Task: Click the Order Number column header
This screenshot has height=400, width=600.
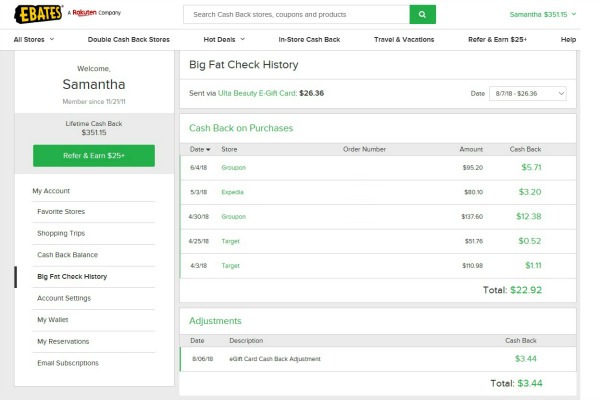Action: [364, 149]
